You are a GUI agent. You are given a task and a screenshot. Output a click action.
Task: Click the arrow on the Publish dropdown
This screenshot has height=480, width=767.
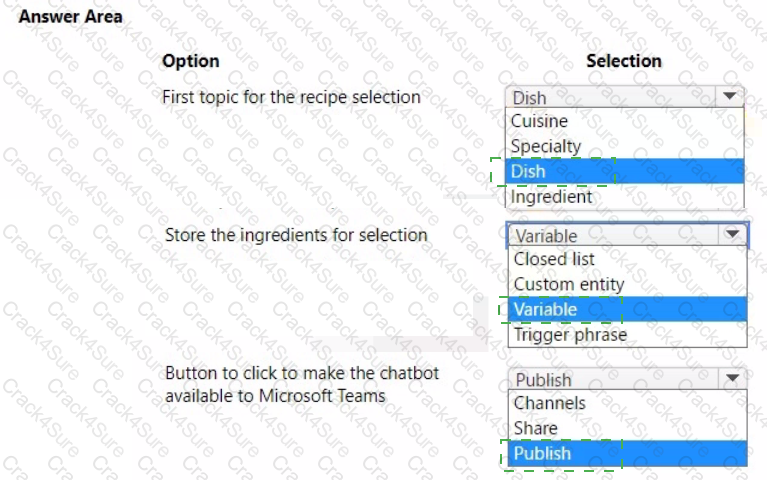(x=733, y=379)
